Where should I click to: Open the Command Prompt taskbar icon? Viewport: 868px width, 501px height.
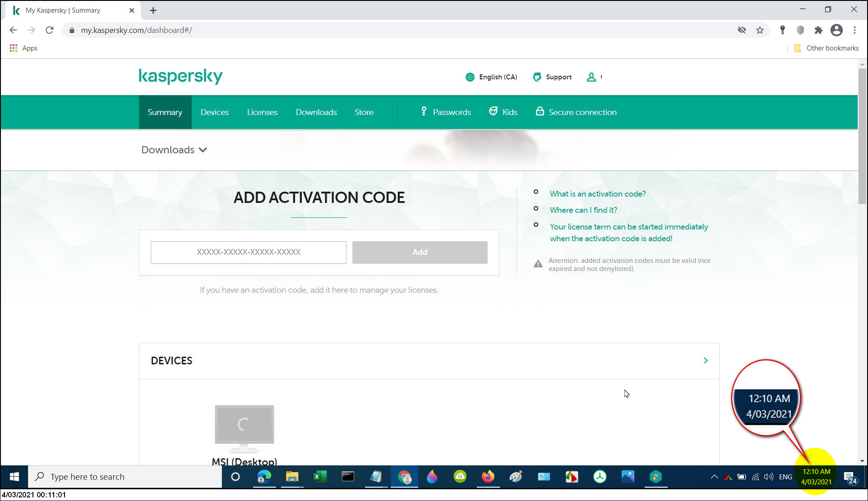point(348,477)
